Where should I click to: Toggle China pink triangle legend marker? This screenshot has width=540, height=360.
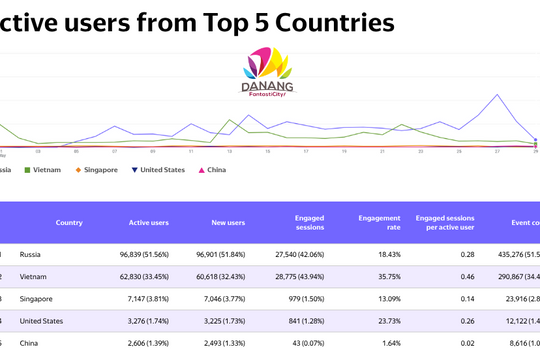(x=202, y=170)
